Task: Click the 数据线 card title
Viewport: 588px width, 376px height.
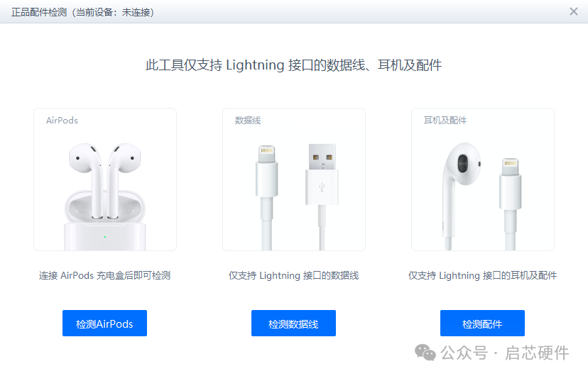Action: [x=248, y=121]
